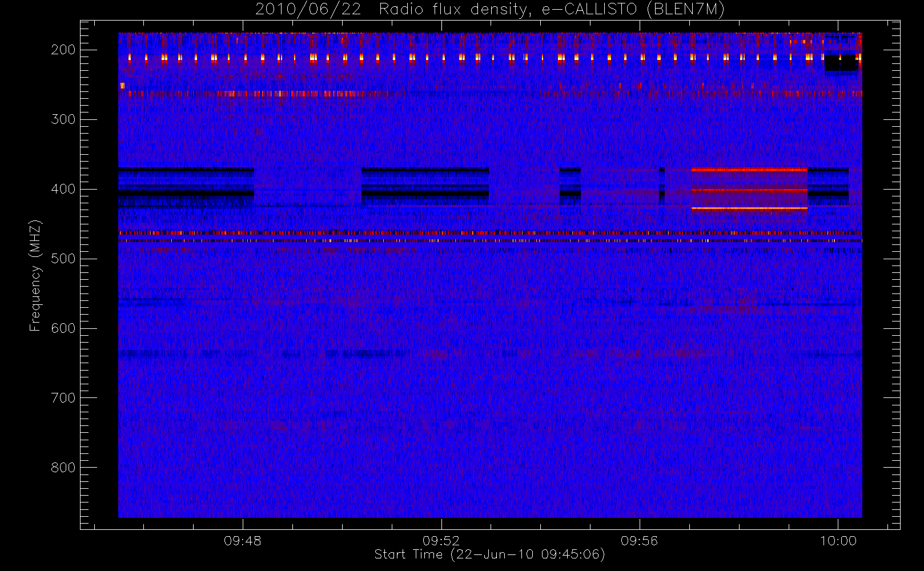Click the white-yellow line below the red band near 09:58
Image resolution: width=924 pixels, height=571 pixels.
point(749,209)
